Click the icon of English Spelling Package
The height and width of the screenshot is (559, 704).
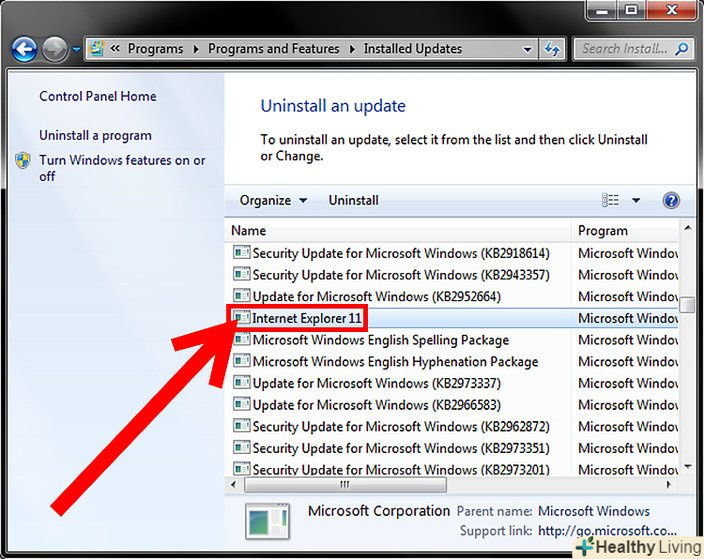click(242, 339)
